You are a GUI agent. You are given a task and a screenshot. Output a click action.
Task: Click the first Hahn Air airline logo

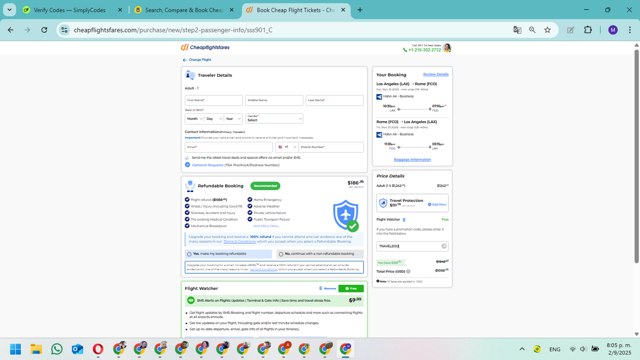[379, 97]
